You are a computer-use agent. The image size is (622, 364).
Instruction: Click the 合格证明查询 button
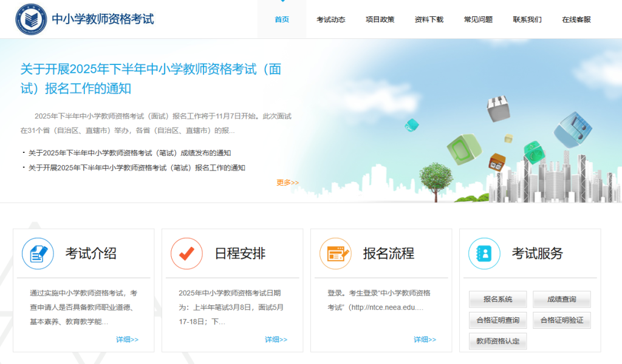[497, 320]
